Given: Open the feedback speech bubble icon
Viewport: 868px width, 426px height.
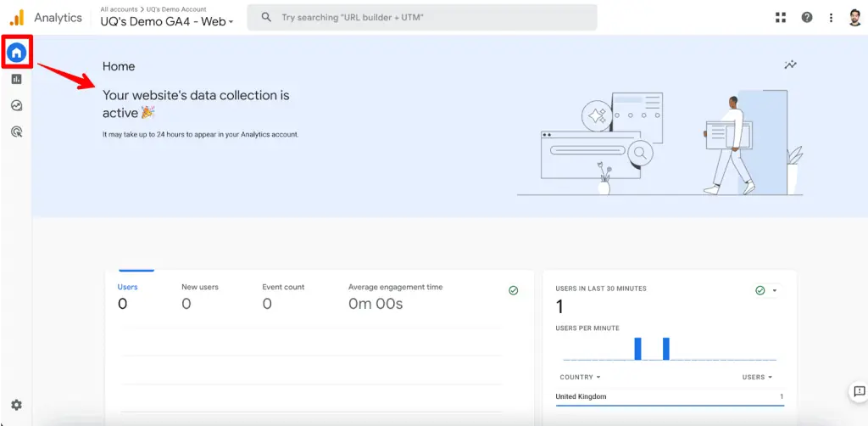Looking at the screenshot, I should click(859, 392).
